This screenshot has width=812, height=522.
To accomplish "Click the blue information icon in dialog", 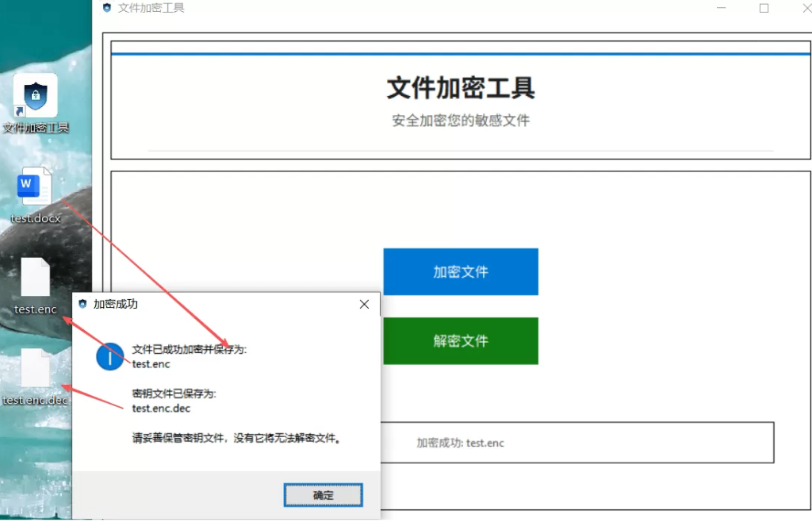I will (x=109, y=357).
